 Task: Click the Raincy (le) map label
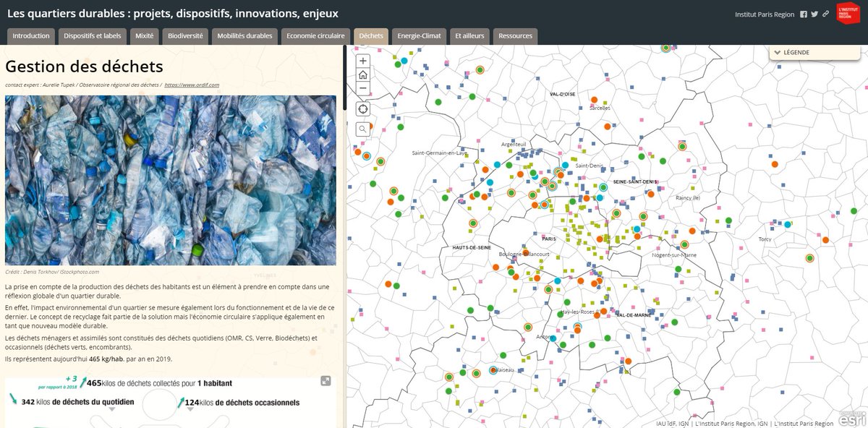click(x=687, y=197)
